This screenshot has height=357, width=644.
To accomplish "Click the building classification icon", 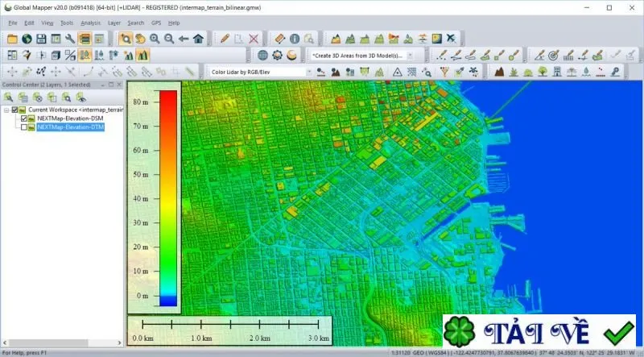I will click(x=557, y=72).
